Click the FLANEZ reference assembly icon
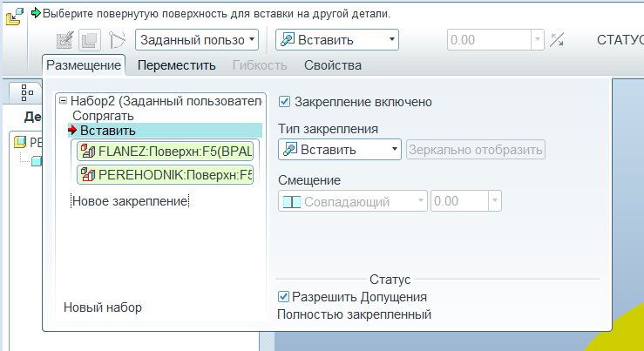The image size is (644, 351). [x=88, y=152]
